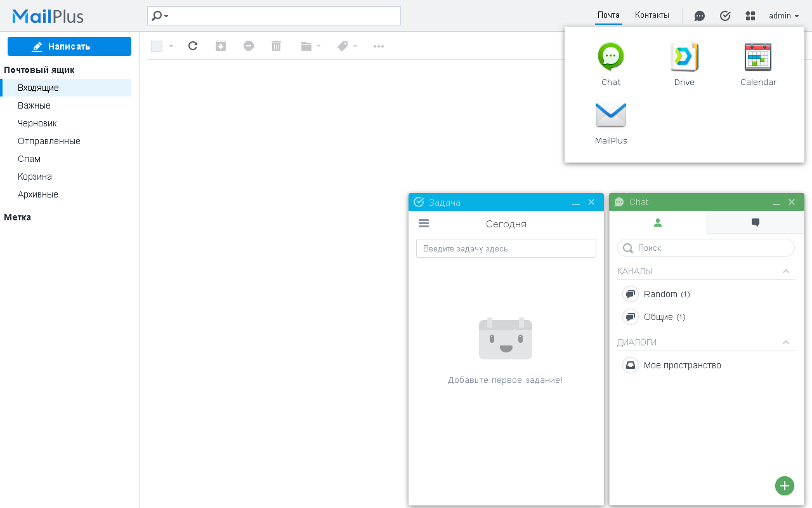
Task: Open the admin account dropdown
Action: tap(783, 16)
